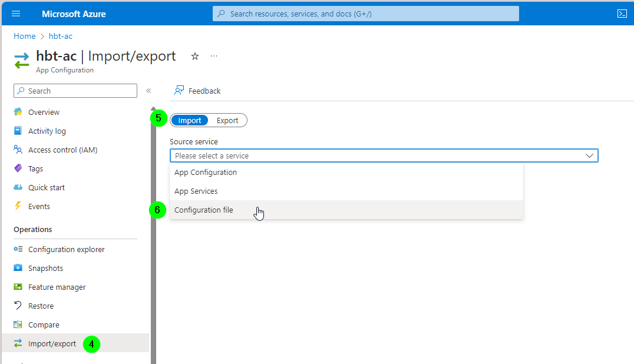The height and width of the screenshot is (364, 634).
Task: Click the scrollbar up arrow
Action: click(153, 109)
